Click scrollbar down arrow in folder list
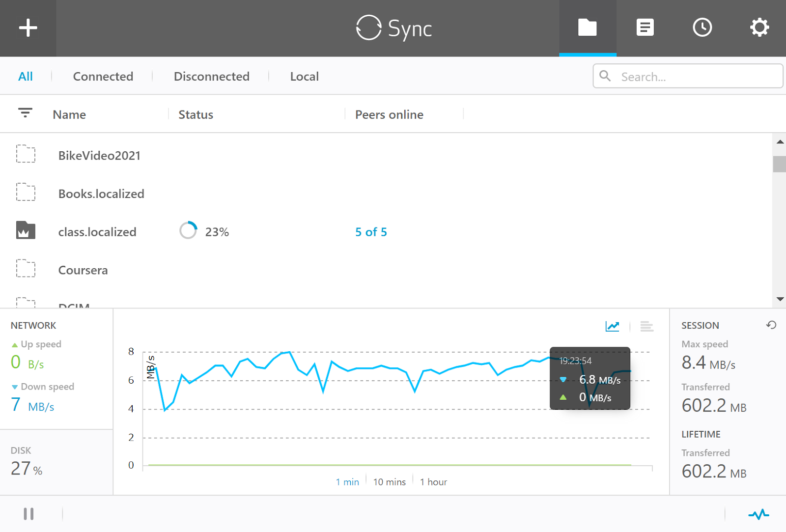This screenshot has height=532, width=786. [x=780, y=299]
